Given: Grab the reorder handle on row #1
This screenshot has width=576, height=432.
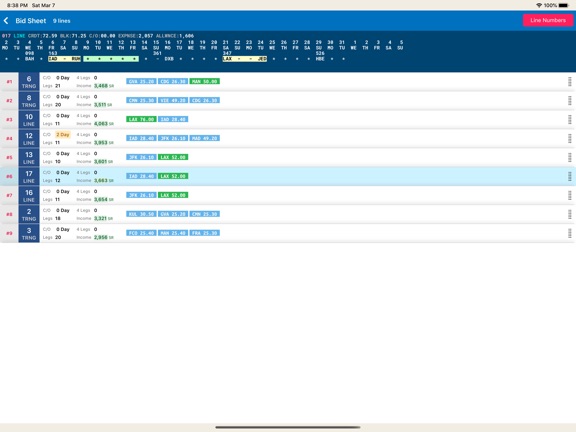Looking at the screenshot, I should [x=569, y=82].
